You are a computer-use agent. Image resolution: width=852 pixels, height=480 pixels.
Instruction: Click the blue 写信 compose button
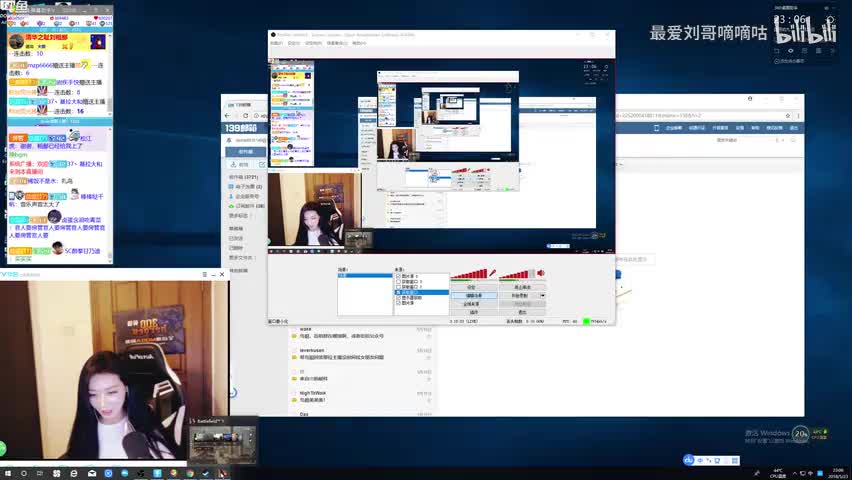246,152
